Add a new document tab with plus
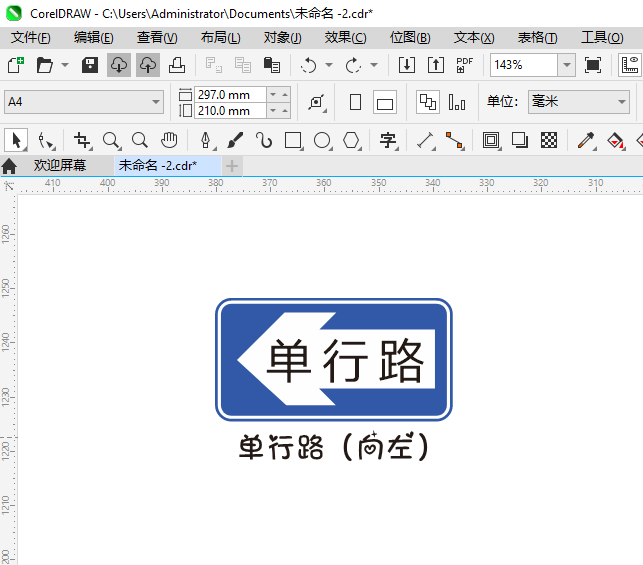Viewport: 643px width, 565px height. click(x=232, y=166)
